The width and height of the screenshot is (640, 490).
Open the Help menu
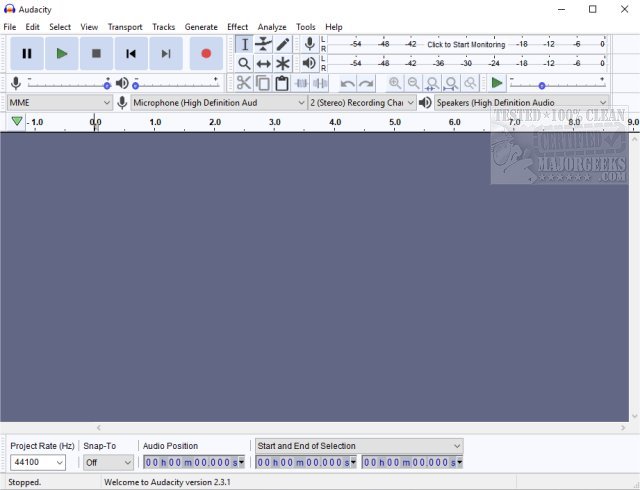[333, 27]
